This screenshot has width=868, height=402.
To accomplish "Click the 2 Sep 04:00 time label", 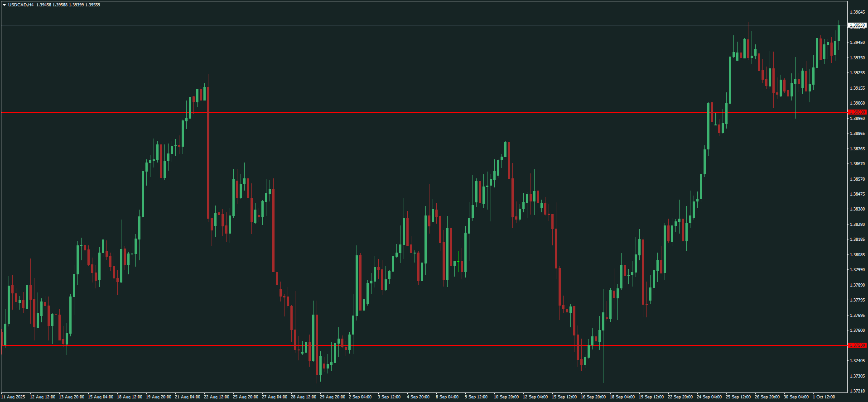I will pyautogui.click(x=360, y=397).
